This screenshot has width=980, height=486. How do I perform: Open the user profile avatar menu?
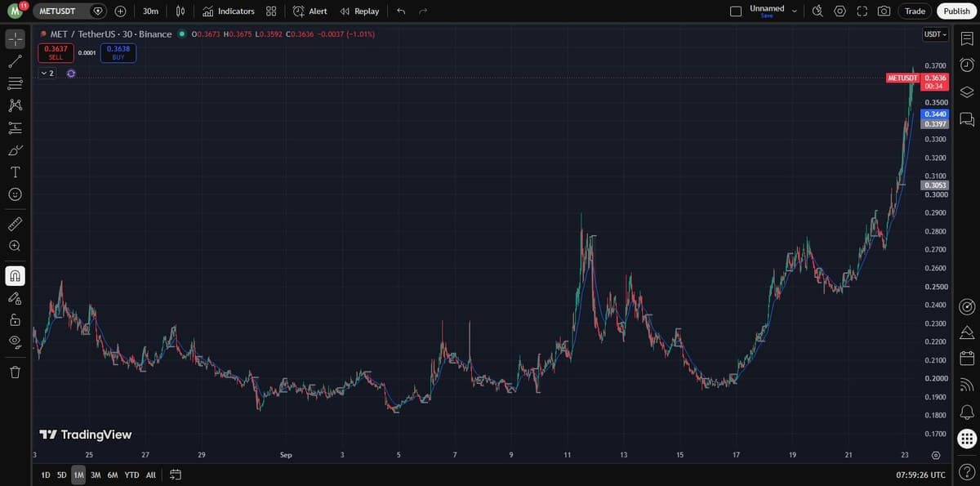[x=15, y=11]
